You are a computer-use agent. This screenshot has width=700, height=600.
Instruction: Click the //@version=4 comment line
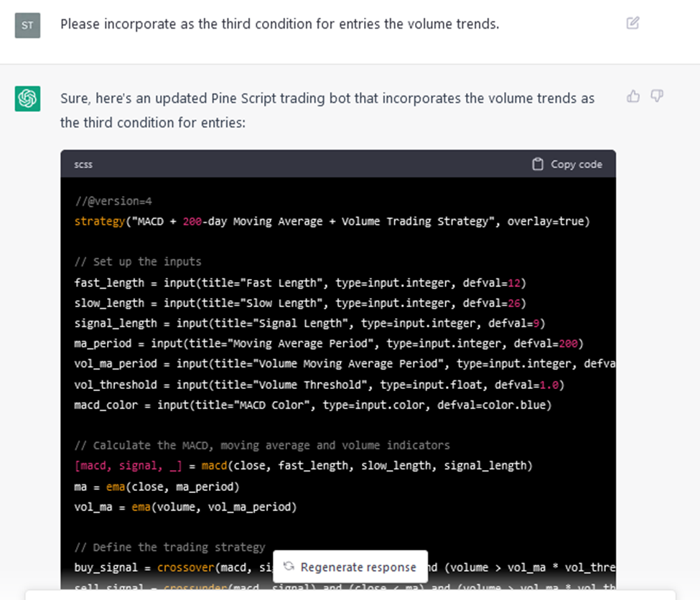(113, 202)
